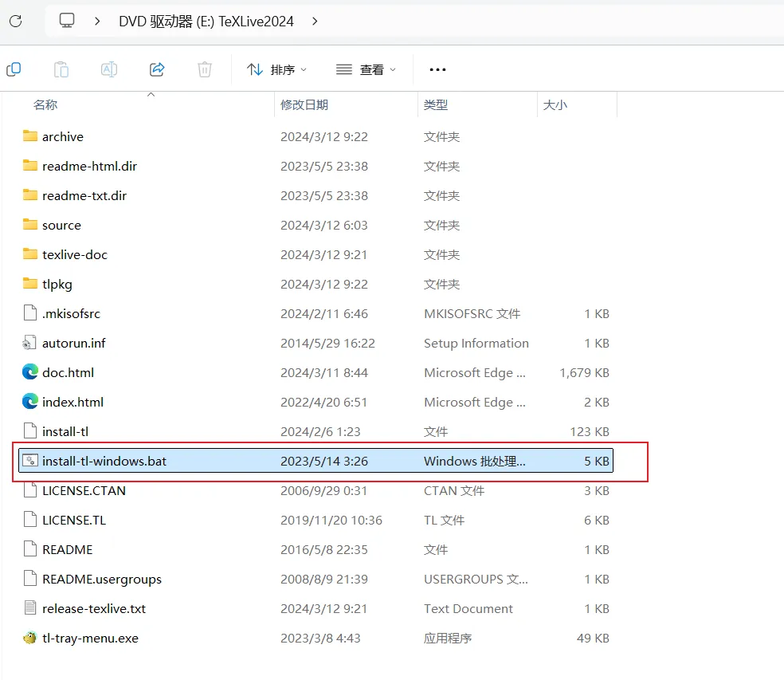Image resolution: width=784 pixels, height=680 pixels.
Task: Select the install-tl-windows.bat batch icon
Action: pos(30,460)
